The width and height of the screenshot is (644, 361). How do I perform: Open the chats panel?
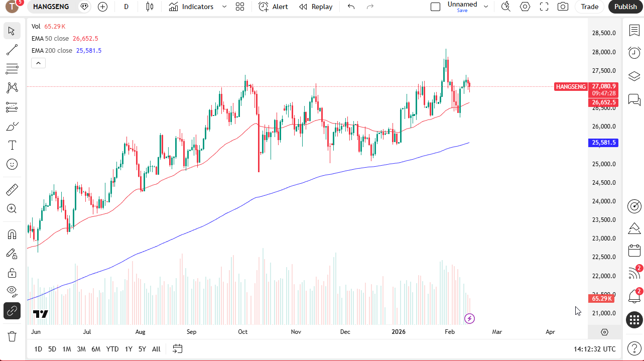click(x=634, y=99)
